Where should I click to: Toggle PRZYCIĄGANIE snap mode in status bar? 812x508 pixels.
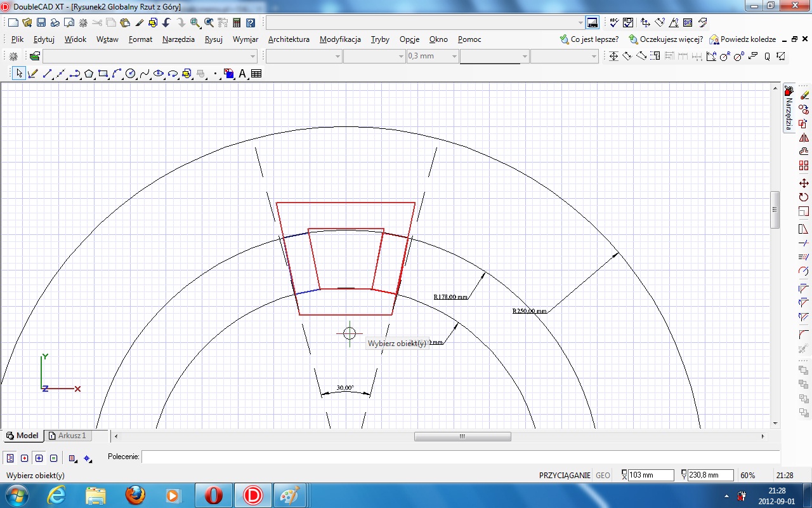[x=564, y=475]
